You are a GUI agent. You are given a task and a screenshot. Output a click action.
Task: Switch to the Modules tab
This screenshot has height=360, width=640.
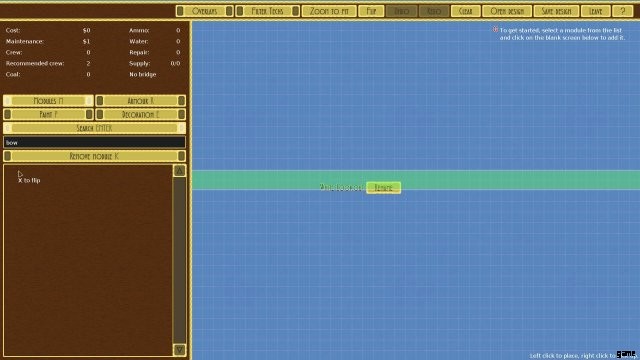click(x=48, y=100)
